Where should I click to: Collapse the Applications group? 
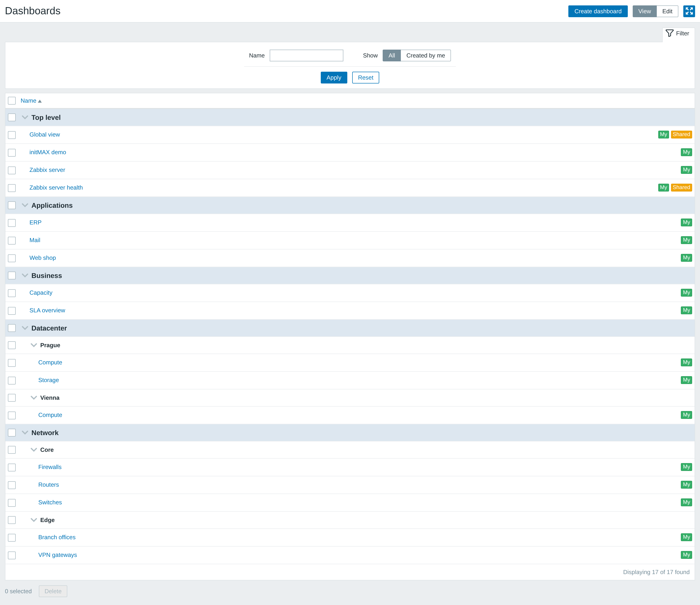(25, 205)
